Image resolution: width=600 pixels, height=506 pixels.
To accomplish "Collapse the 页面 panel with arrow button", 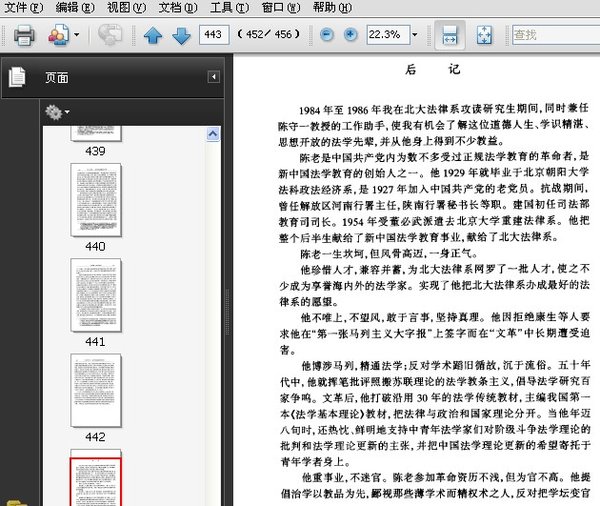I will [x=213, y=77].
